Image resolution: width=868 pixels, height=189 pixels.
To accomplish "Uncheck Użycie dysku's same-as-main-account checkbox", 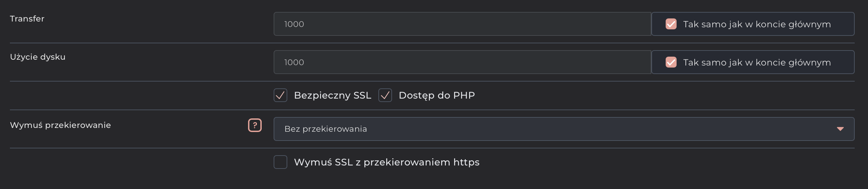I will click(671, 62).
